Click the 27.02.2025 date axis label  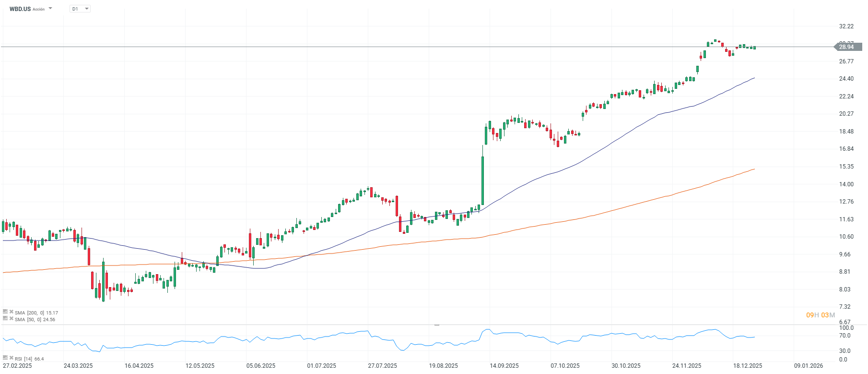point(16,365)
